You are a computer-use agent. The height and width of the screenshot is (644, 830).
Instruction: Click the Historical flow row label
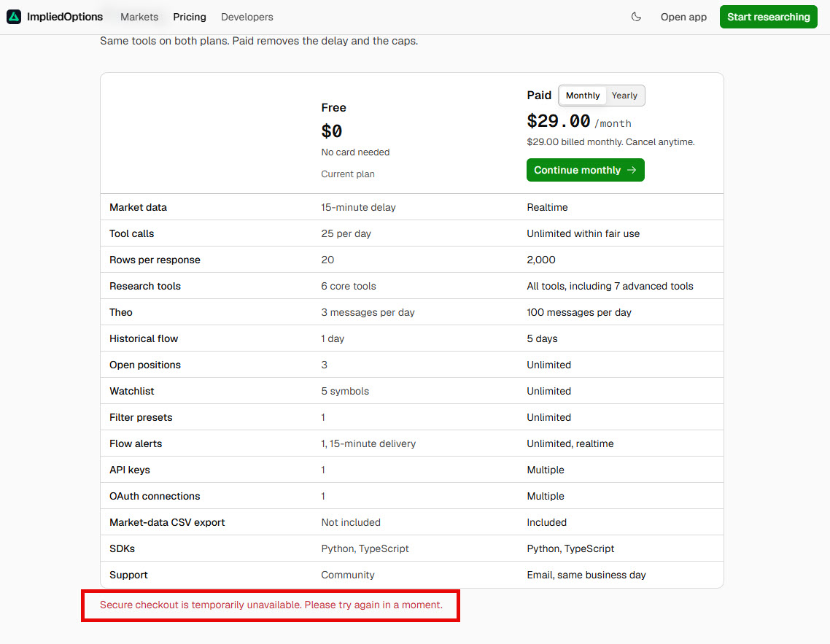pos(144,338)
